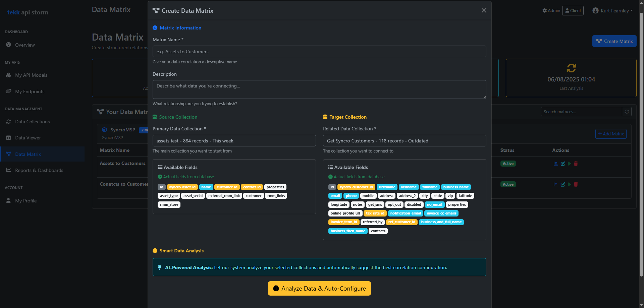Screen dimensions: 644x308
Task: Open Admin settings via the gear icon
Action: click(x=545, y=10)
